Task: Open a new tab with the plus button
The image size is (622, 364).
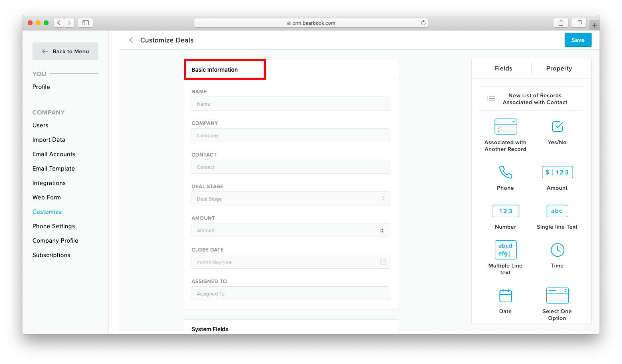Action: (594, 25)
